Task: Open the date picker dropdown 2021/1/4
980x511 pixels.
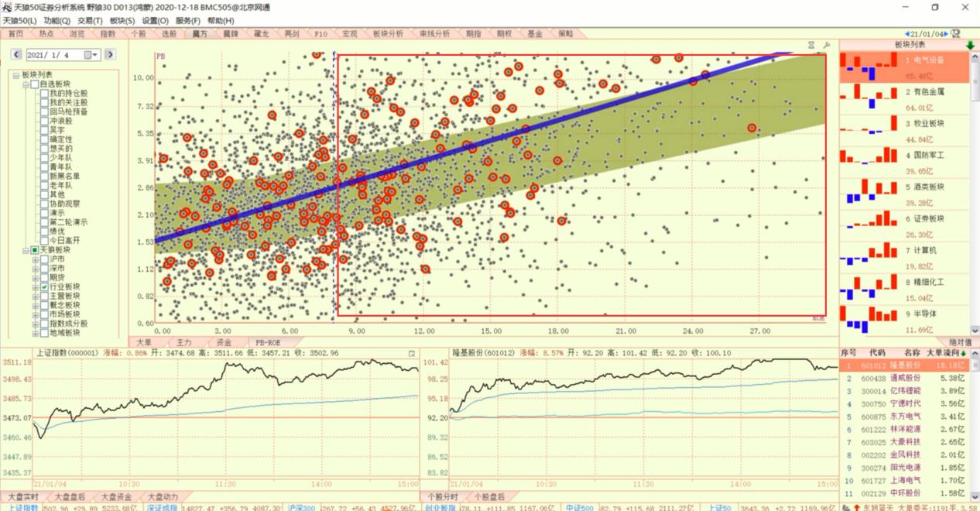Action: (94, 55)
